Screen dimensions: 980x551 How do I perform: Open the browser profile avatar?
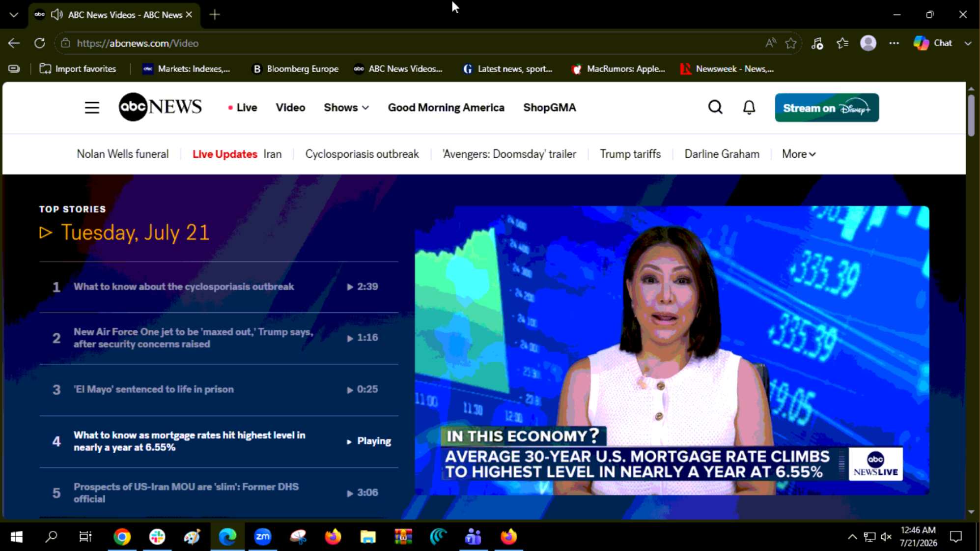(x=868, y=43)
